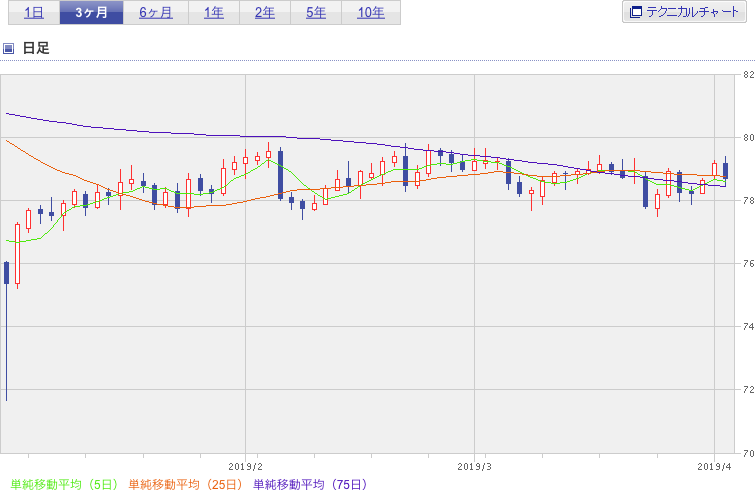Click the square icon beside 日足
Image resolution: width=755 pixels, height=493 pixels.
click(x=8, y=48)
